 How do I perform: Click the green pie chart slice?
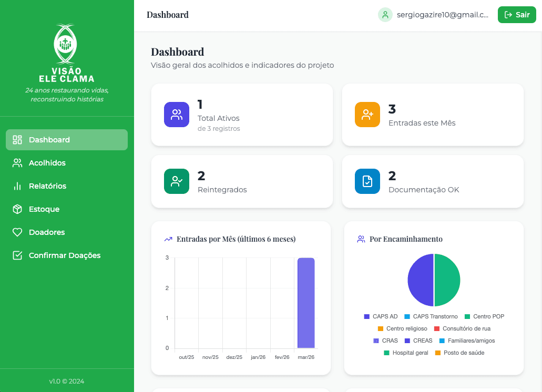click(447, 280)
